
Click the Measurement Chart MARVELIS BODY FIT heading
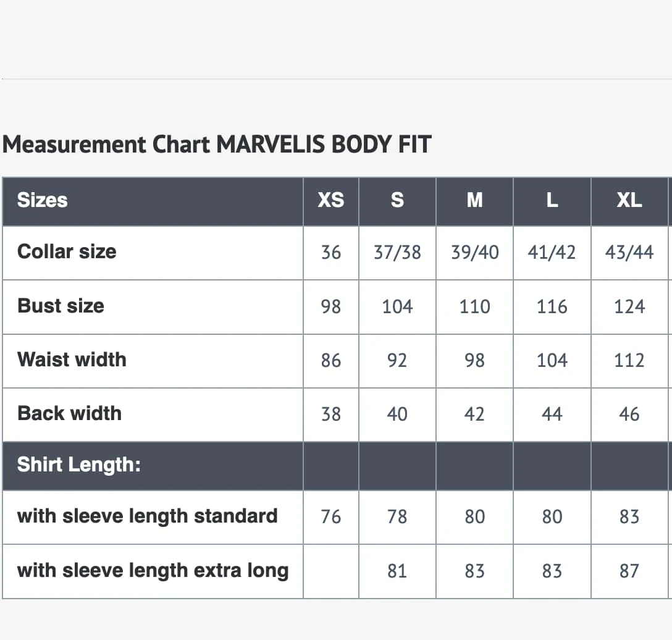click(x=217, y=145)
